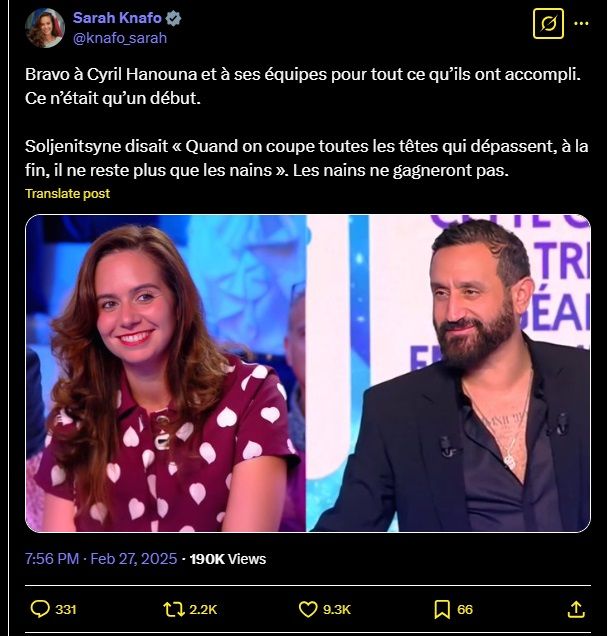View the 190K Views analytics

(228, 559)
